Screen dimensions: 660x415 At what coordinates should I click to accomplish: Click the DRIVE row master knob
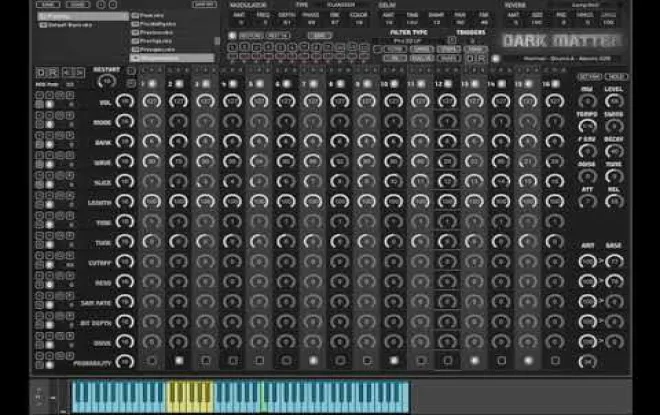click(x=125, y=342)
